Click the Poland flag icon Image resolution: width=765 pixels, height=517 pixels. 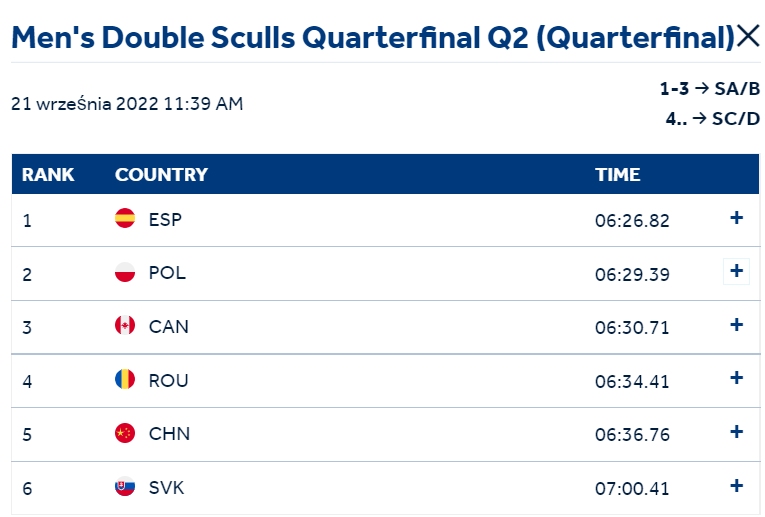[125, 272]
